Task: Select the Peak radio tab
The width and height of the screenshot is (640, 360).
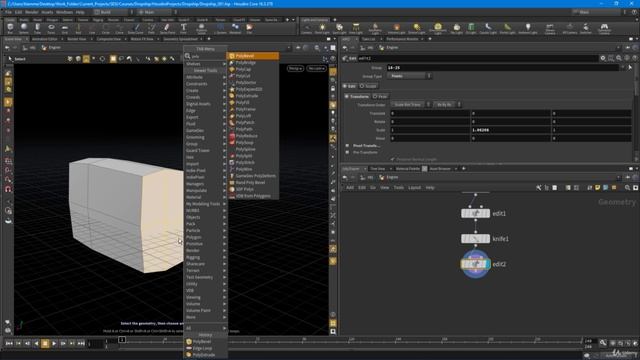Action: 380,97
